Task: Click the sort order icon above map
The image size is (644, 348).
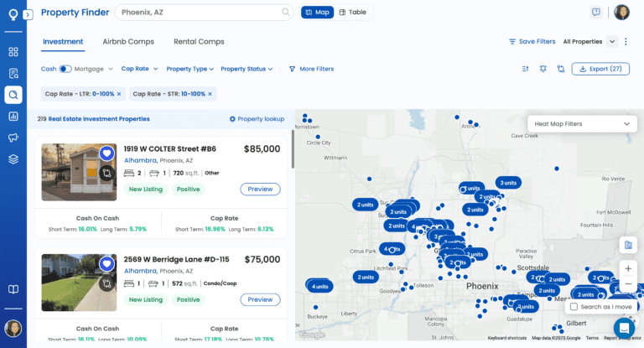Action: (x=525, y=69)
